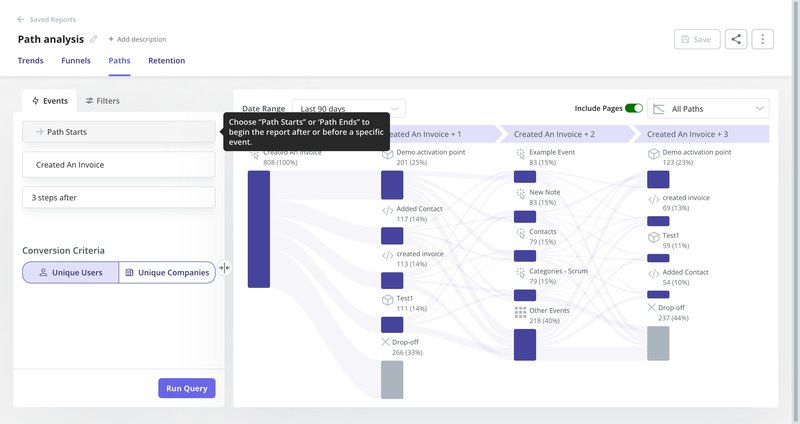800x424 pixels.
Task: Click the pencil icon to edit report title
Action: (94, 39)
